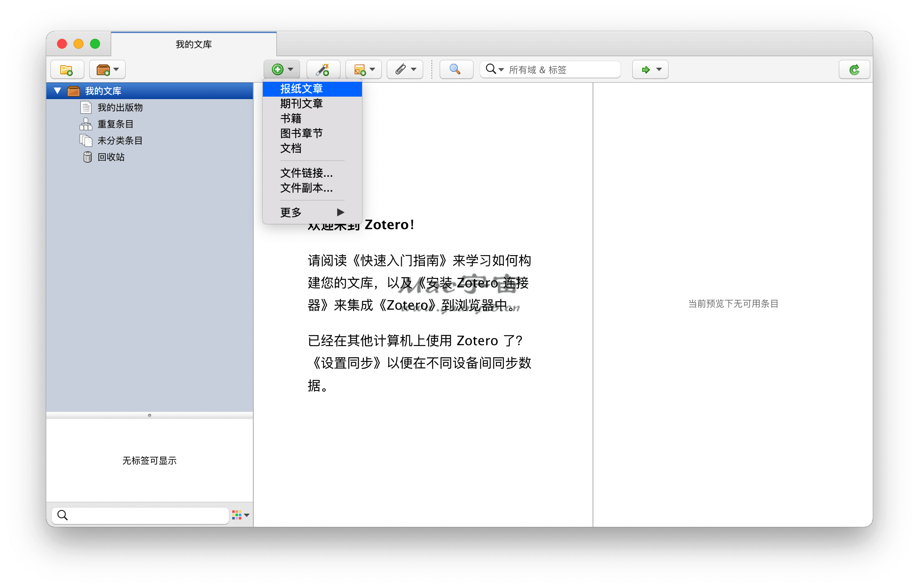Select 回收站 in the sidebar
Image resolution: width=919 pixels, height=588 pixels.
111,157
